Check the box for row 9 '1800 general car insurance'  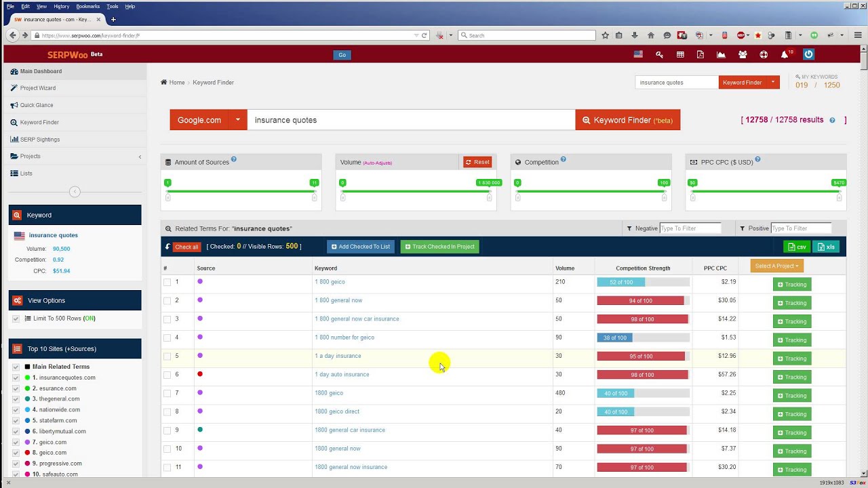coord(167,430)
